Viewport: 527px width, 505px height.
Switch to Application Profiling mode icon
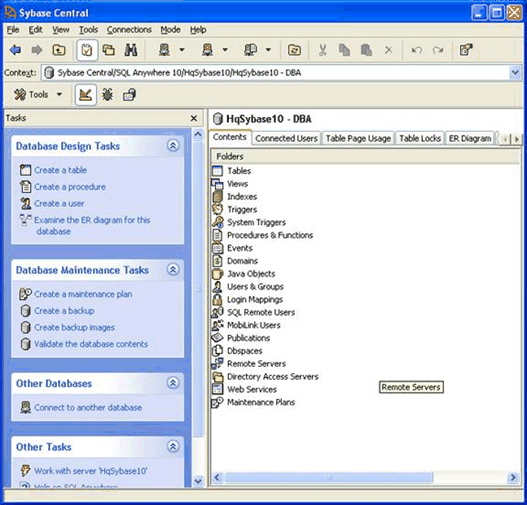click(x=129, y=95)
